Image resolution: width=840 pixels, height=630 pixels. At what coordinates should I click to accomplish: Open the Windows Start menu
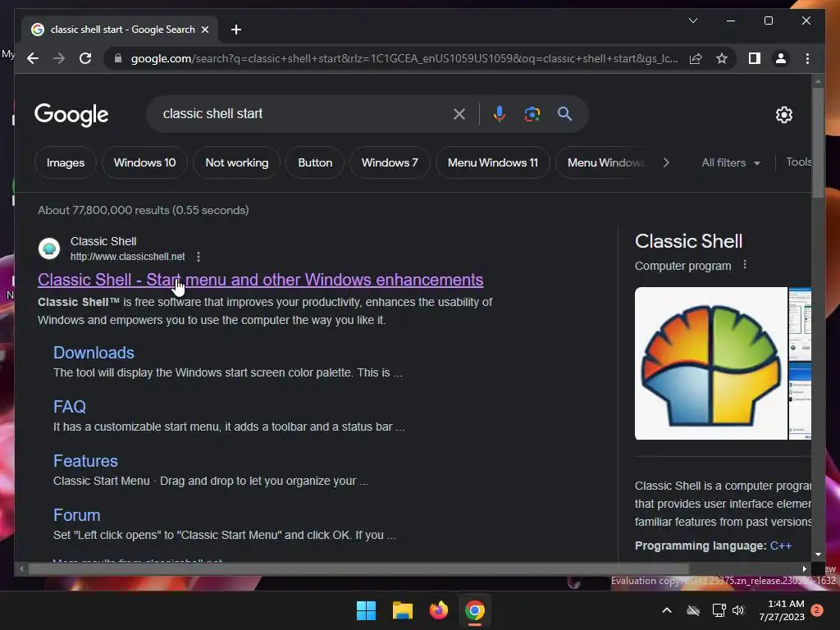click(367, 610)
